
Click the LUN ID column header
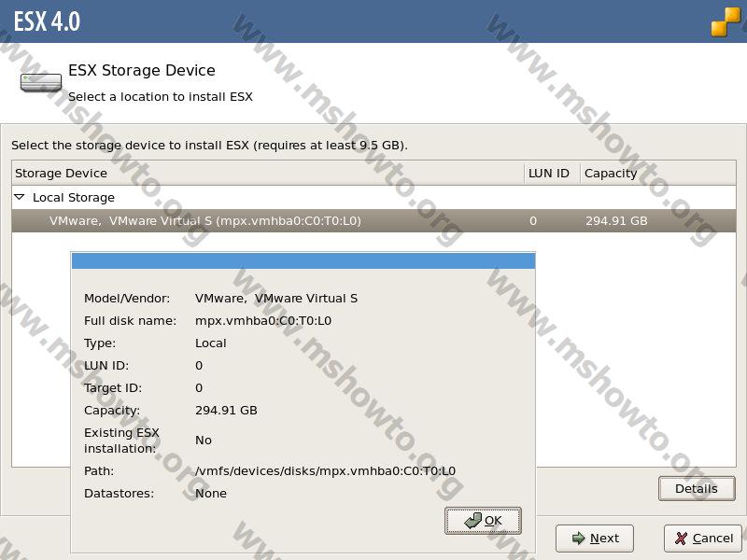(x=552, y=173)
